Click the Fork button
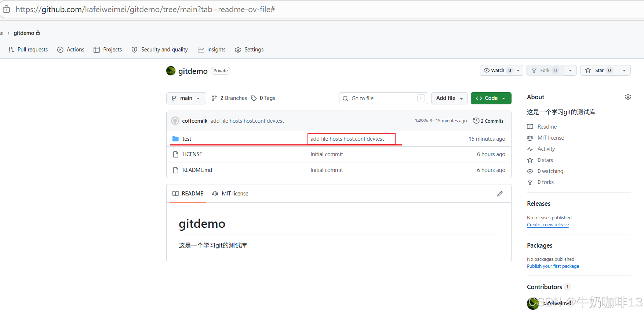This screenshot has height=313, width=644. click(x=545, y=71)
